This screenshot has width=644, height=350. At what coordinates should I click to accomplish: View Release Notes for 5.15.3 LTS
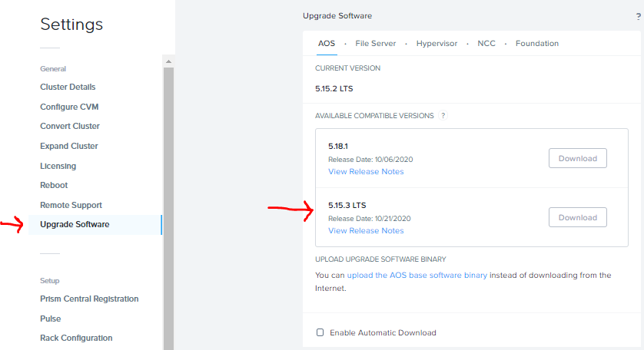point(366,230)
